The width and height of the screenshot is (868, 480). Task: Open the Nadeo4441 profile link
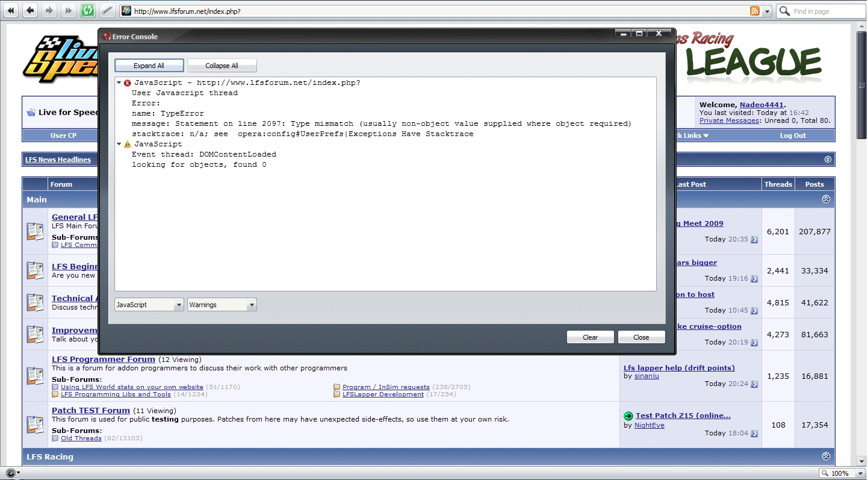[761, 105]
